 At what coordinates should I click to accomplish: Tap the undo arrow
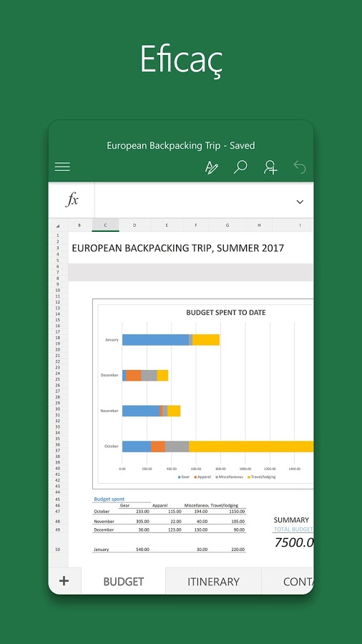tap(300, 167)
